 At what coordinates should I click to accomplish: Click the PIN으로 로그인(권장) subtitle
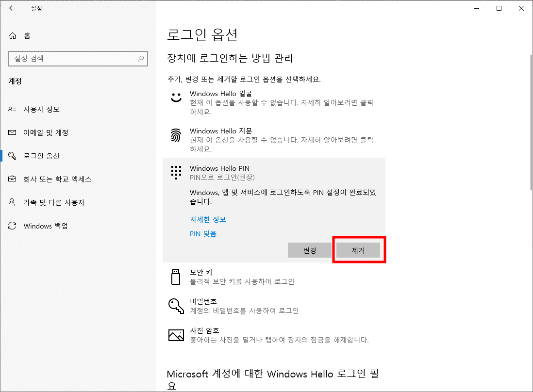222,177
